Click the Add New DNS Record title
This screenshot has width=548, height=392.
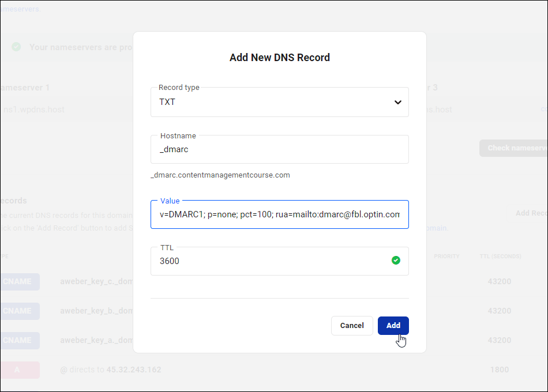tap(280, 57)
